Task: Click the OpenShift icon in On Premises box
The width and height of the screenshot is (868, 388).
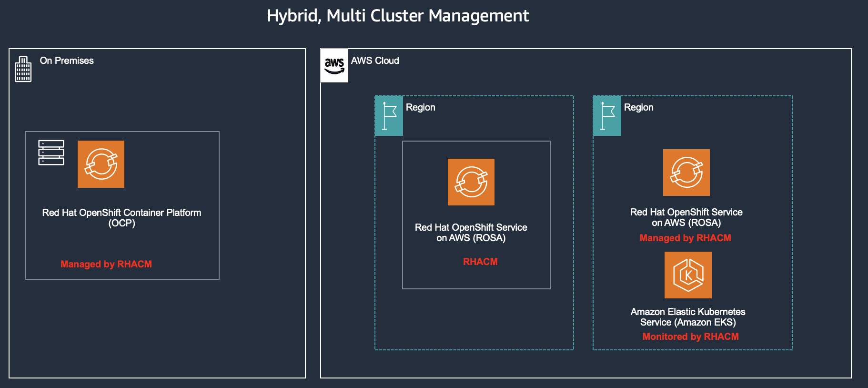Action: (101, 164)
